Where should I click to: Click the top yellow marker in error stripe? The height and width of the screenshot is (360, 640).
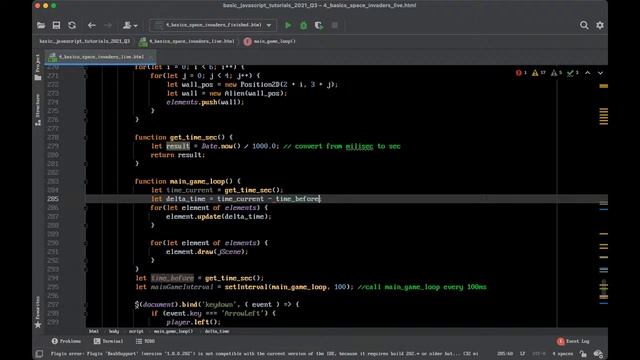click(x=604, y=86)
